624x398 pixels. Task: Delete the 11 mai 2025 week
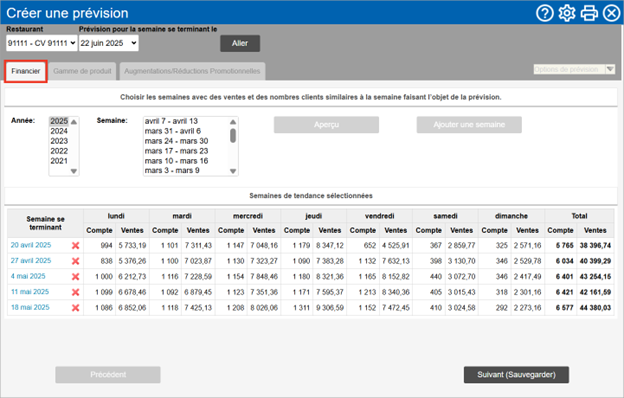pyautogui.click(x=75, y=292)
